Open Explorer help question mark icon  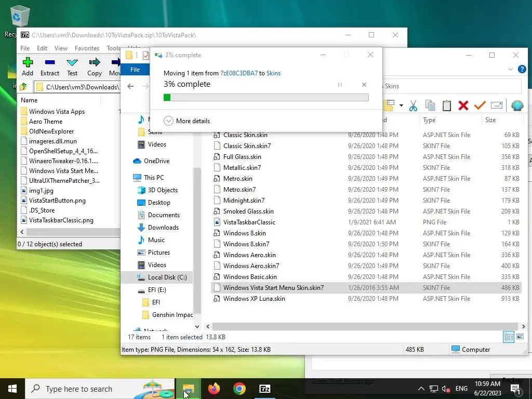point(522,69)
